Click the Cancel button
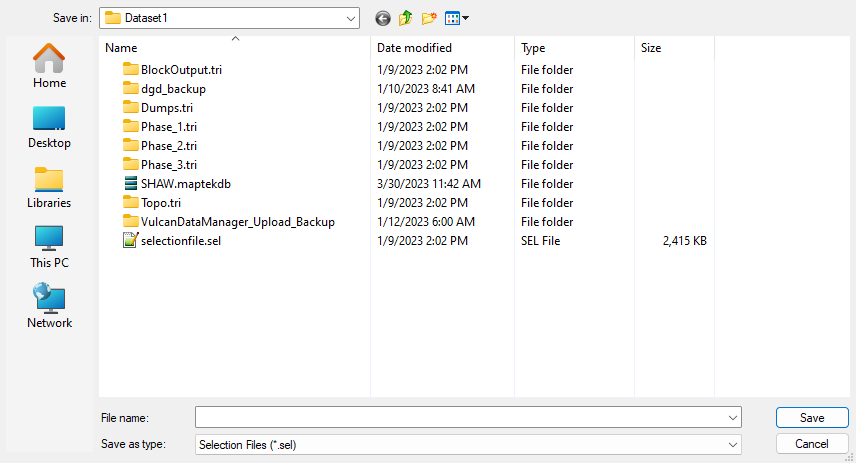This screenshot has height=463, width=856. click(812, 444)
